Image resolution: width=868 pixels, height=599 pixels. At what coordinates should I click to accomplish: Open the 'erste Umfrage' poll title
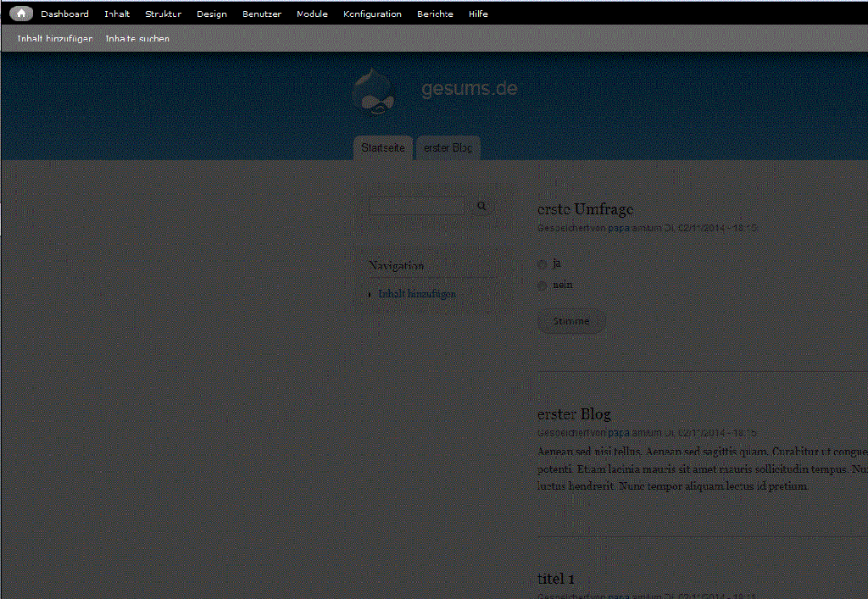click(x=586, y=209)
